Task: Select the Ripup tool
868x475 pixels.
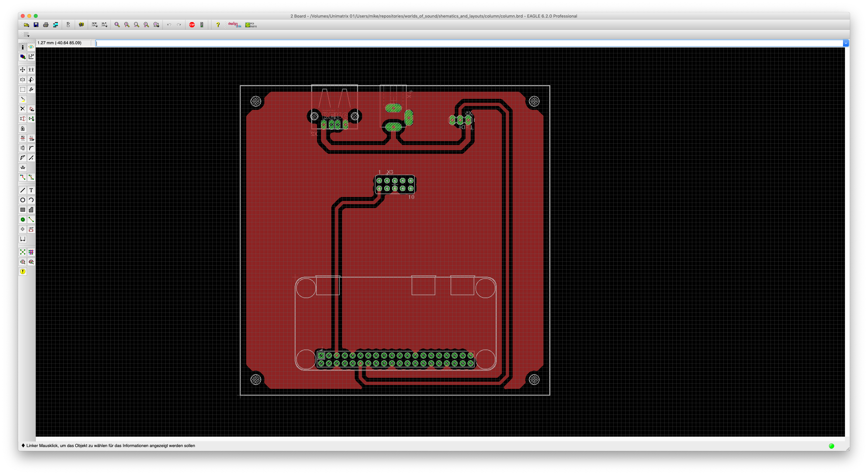Action: [31, 177]
